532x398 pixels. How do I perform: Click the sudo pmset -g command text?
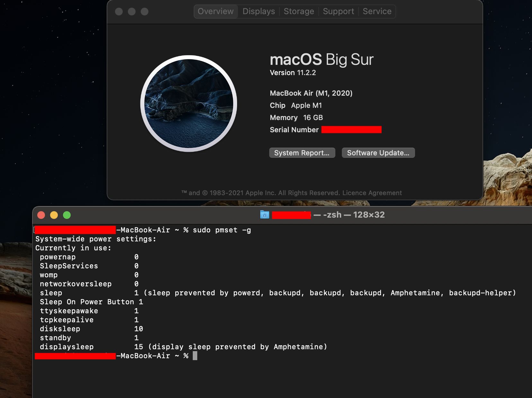[222, 230]
